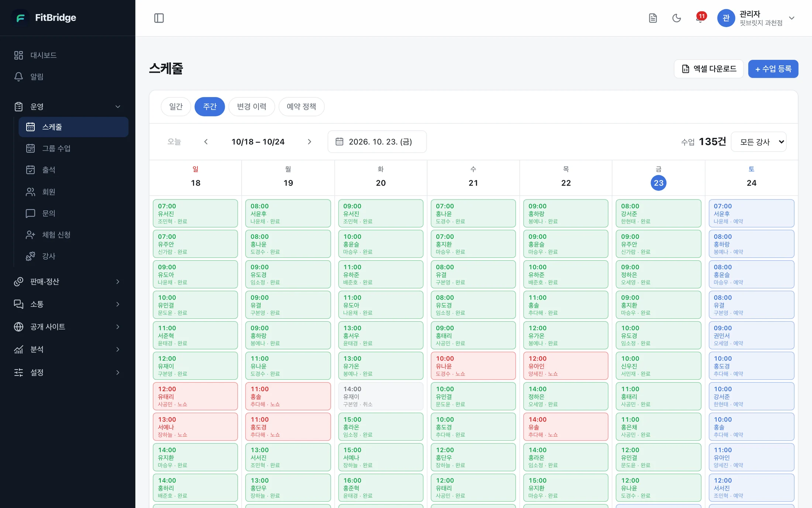Open the document icon in header
Viewport: 812px width, 508px height.
(653, 18)
